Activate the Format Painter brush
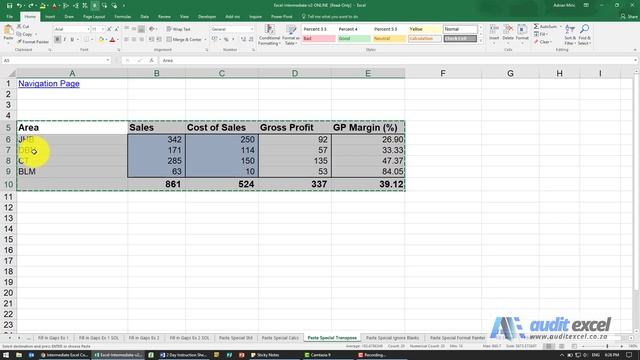640x360 pixels. click(33, 42)
